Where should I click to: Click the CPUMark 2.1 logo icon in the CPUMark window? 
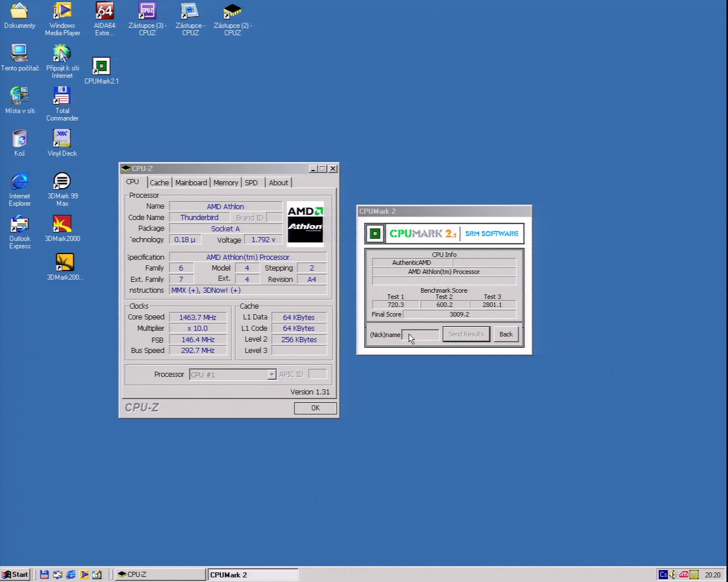tap(375, 234)
